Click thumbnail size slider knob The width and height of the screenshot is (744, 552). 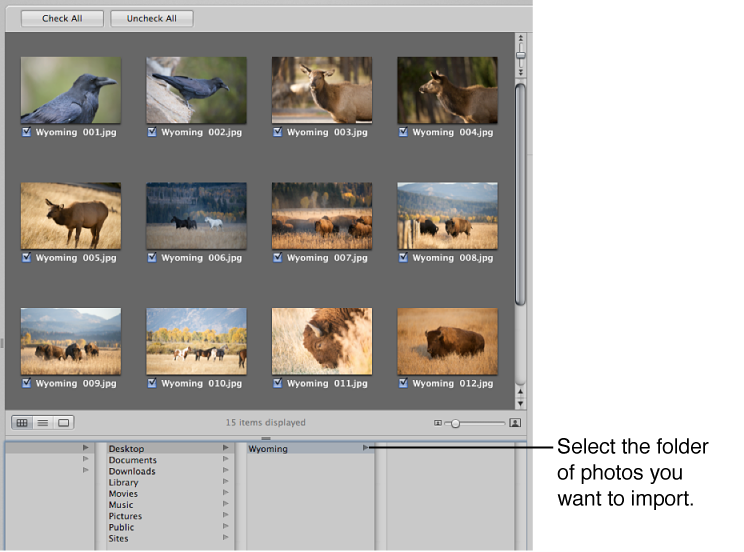(455, 423)
